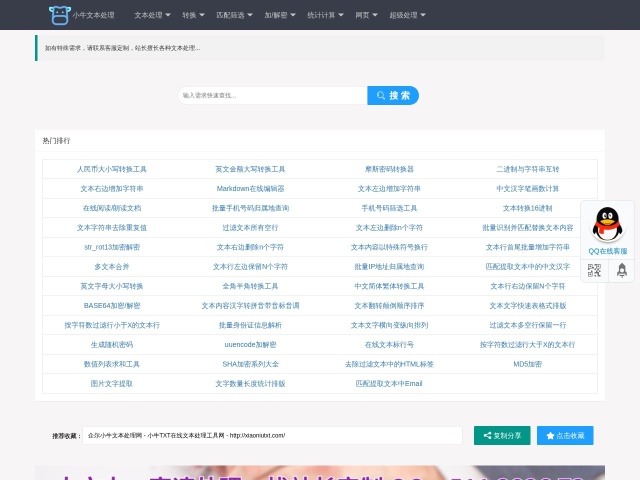Open 手机号码筛选工具

point(389,208)
